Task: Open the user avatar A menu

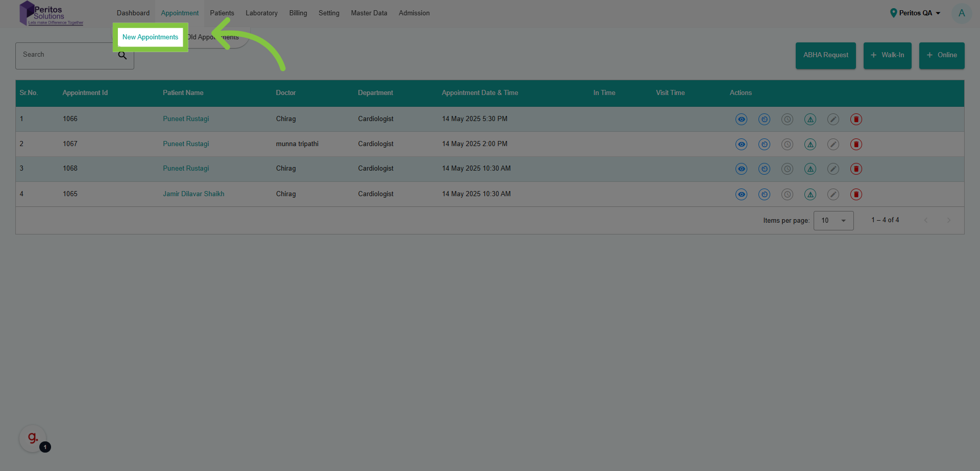Action: pos(961,13)
